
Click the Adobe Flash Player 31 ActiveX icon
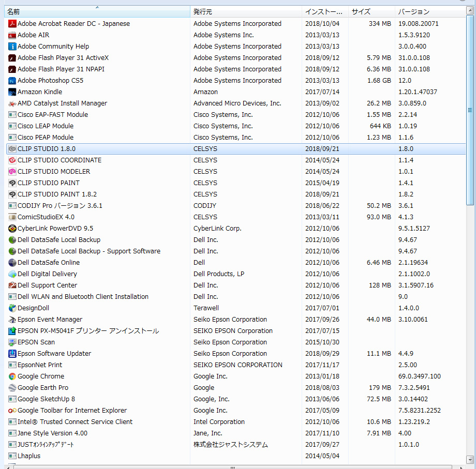[12, 58]
